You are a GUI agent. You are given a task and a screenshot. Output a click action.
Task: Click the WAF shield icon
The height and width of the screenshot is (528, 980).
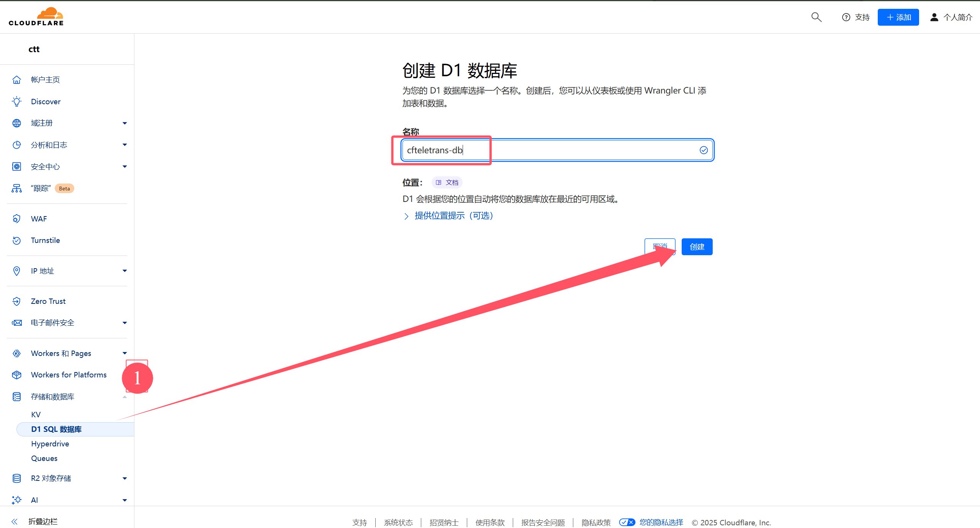(x=16, y=219)
